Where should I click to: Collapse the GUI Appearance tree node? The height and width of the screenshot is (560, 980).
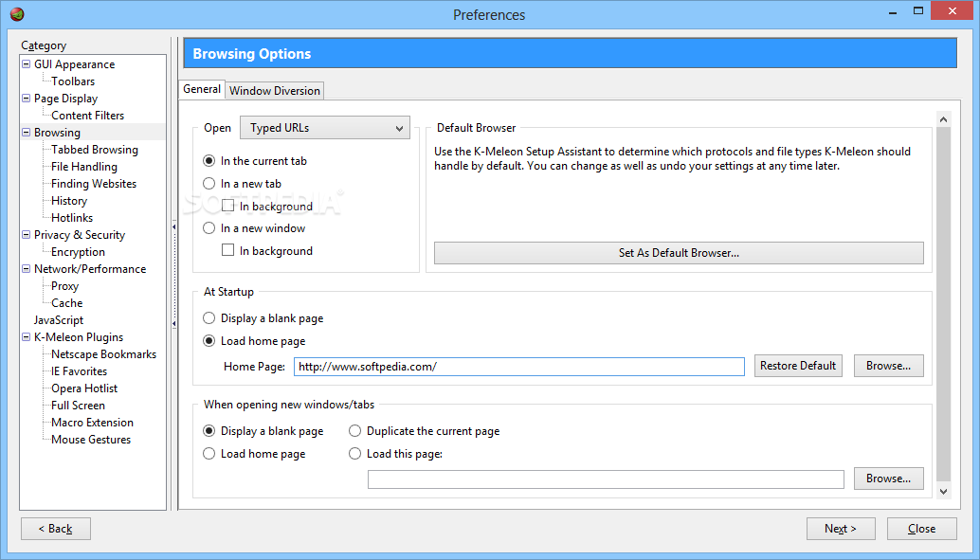[27, 63]
